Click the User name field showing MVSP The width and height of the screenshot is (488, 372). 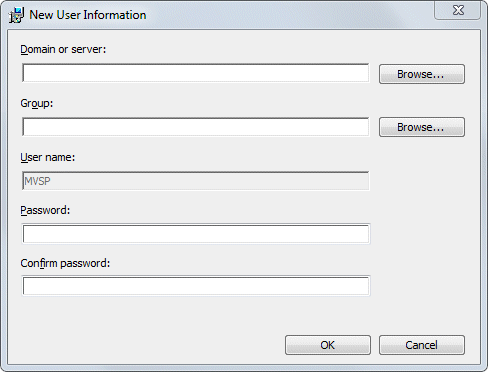click(x=196, y=181)
